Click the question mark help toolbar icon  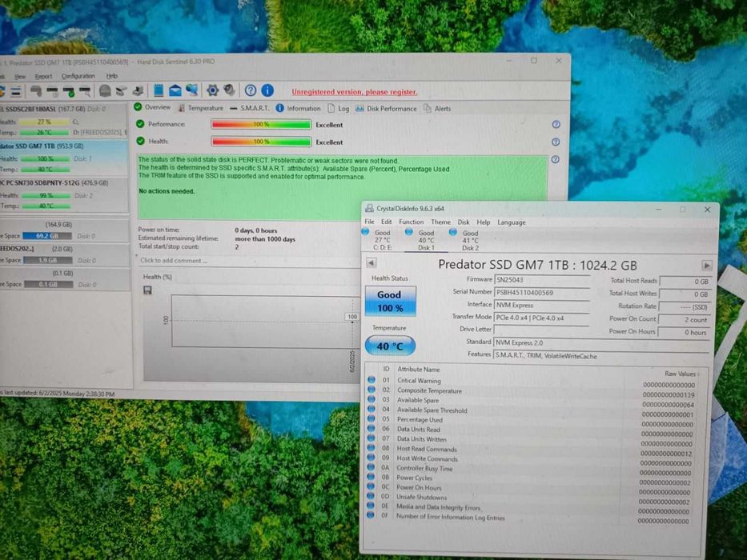coord(251,90)
